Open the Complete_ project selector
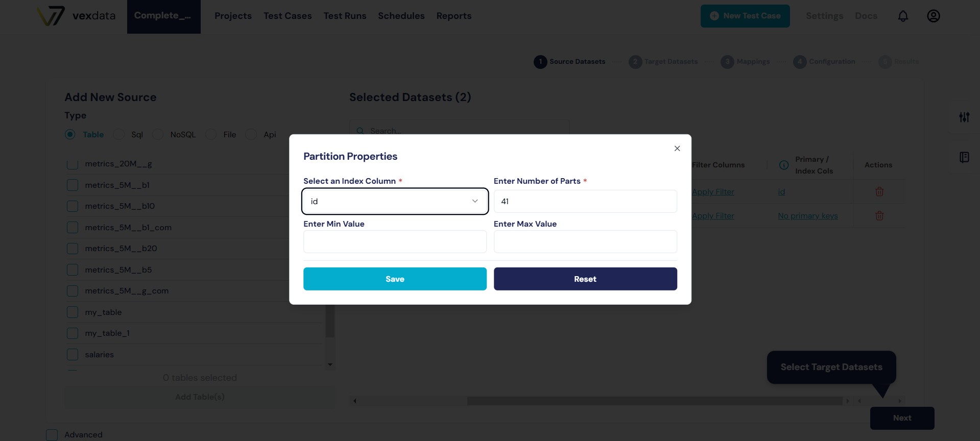This screenshot has height=441, width=980. (163, 16)
